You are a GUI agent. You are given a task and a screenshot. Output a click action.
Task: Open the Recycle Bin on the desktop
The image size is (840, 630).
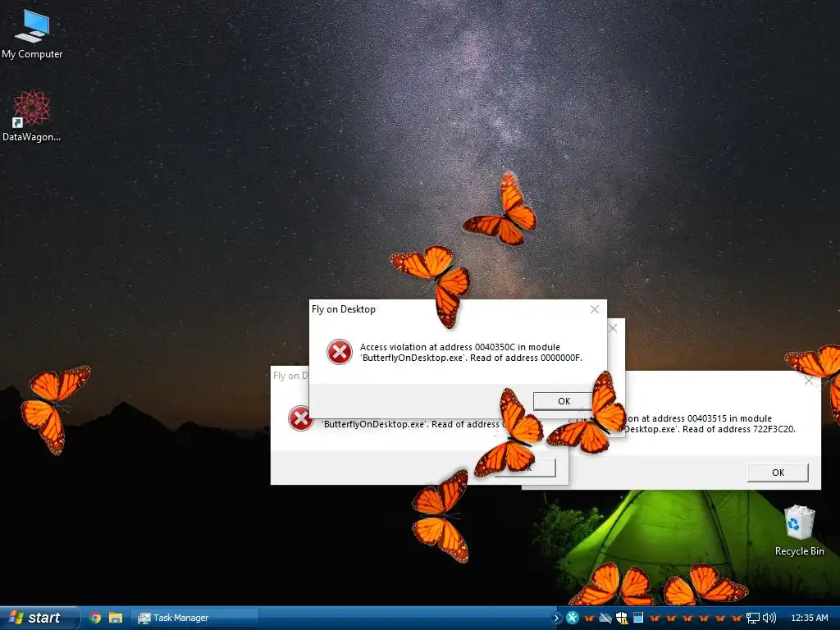click(x=799, y=531)
